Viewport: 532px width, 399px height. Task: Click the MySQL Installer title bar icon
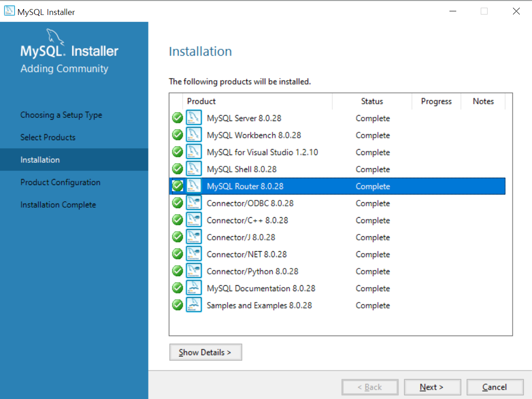click(x=9, y=11)
